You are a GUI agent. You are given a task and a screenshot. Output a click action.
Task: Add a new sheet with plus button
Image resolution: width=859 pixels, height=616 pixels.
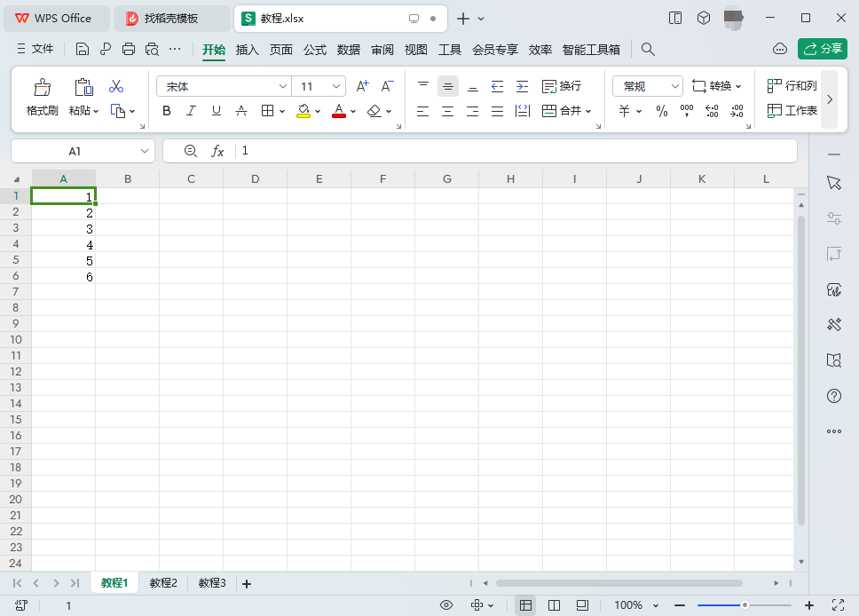point(247,584)
